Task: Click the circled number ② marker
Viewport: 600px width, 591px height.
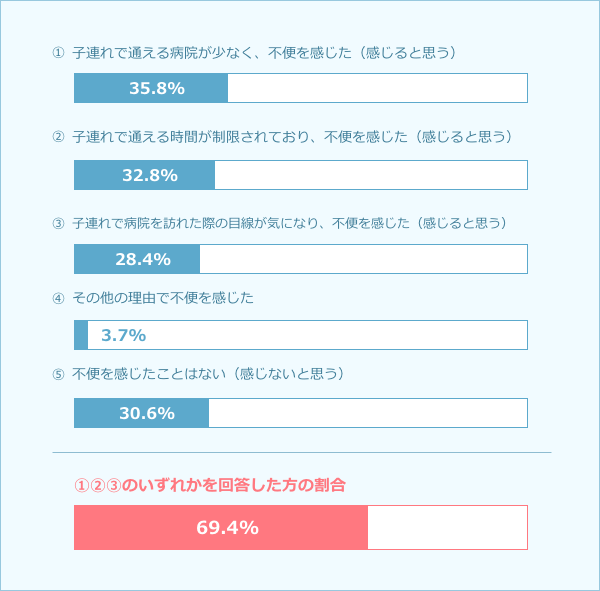Action: point(58,136)
